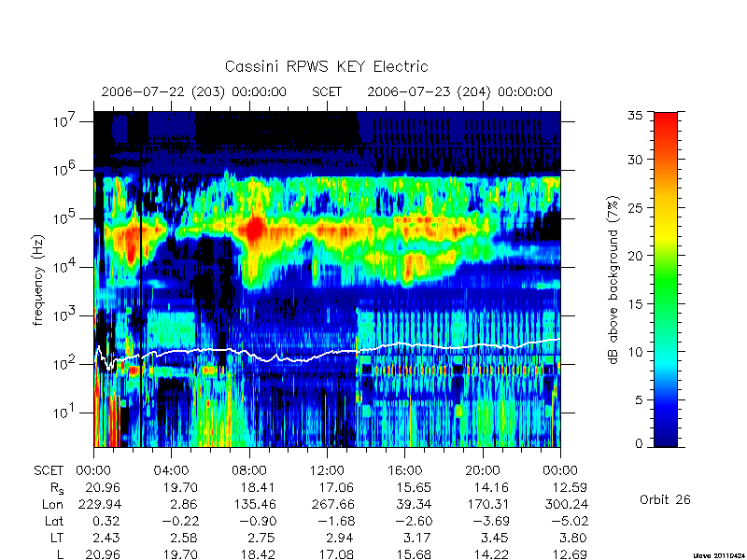Click the frequency tick label 10^4
The image size is (747, 560).
click(x=63, y=266)
